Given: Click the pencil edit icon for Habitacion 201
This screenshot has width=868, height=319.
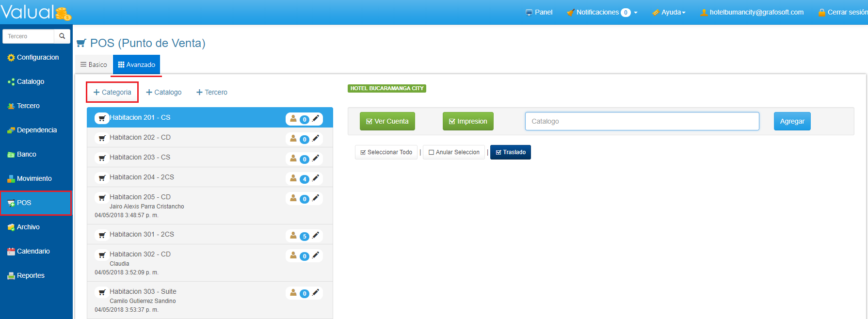Looking at the screenshot, I should tap(316, 118).
